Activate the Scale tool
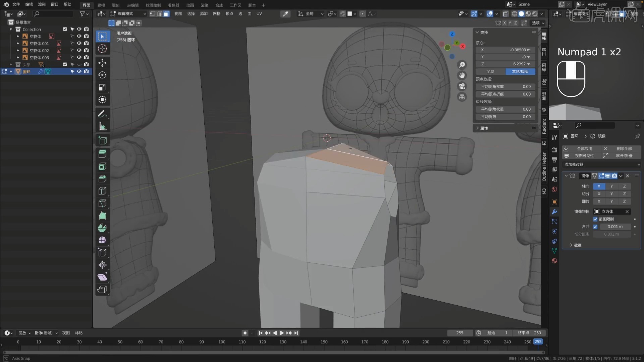The width and height of the screenshot is (644, 362). pyautogui.click(x=103, y=87)
